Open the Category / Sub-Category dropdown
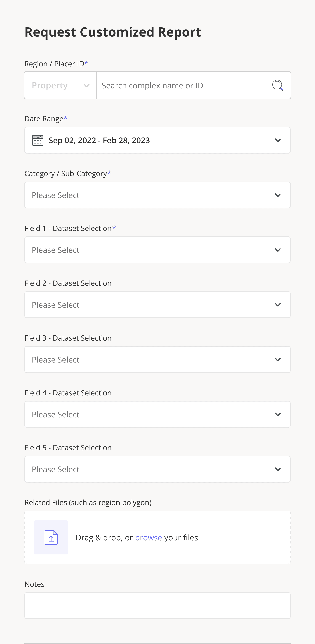 [x=157, y=195]
